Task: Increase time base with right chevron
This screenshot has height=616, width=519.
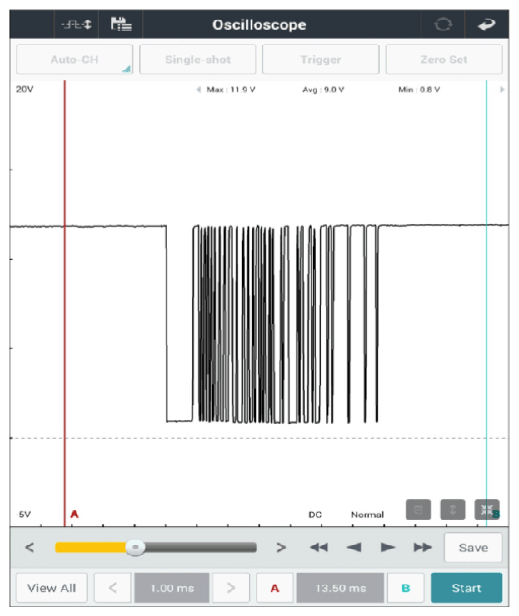Action: tap(231, 588)
